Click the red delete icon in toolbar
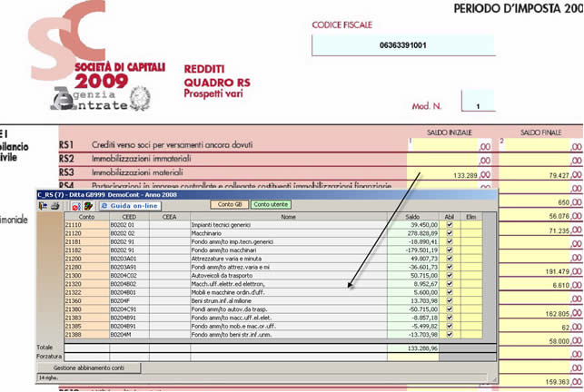The height and width of the screenshot is (392, 584). click(x=76, y=206)
